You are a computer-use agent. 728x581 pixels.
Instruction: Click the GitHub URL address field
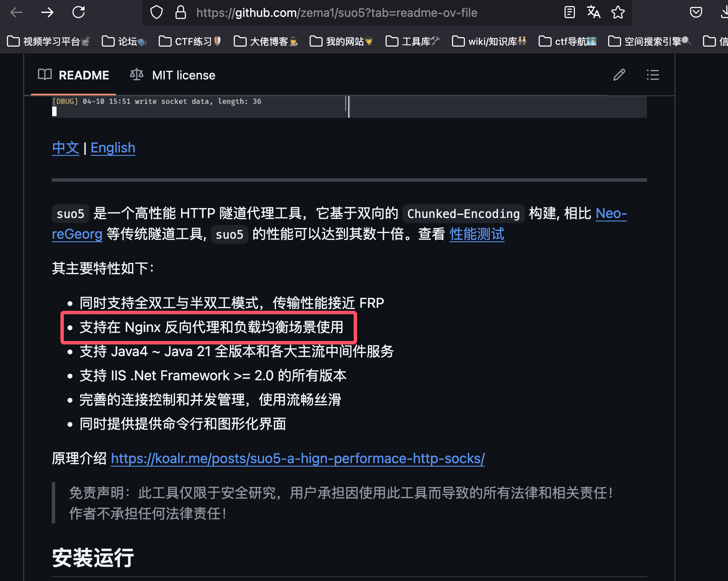coord(336,13)
